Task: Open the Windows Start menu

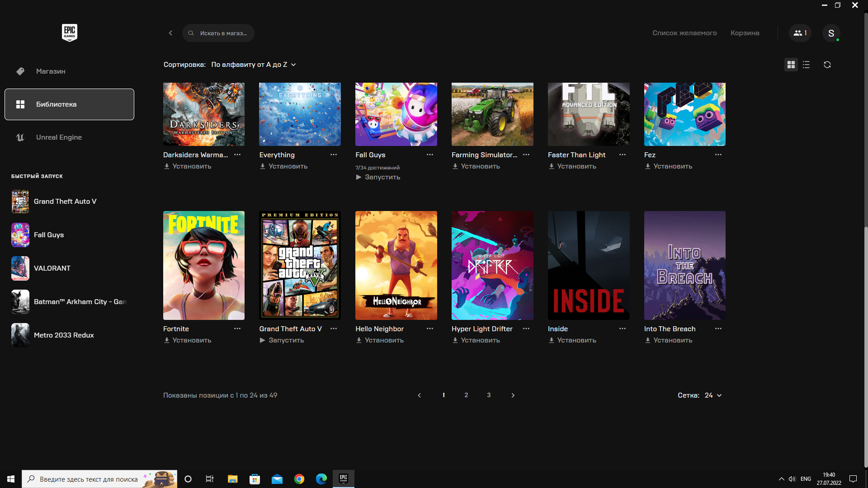Action: point(11,479)
